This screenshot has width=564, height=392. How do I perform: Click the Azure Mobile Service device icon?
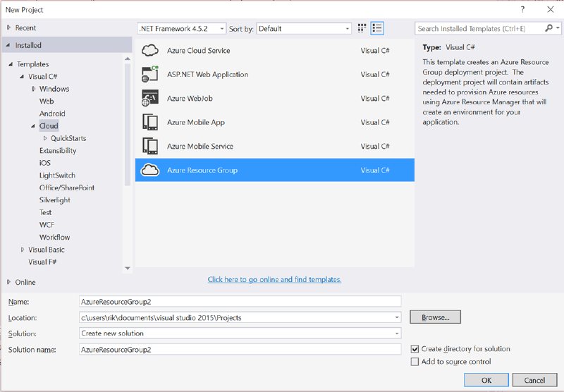(x=150, y=146)
